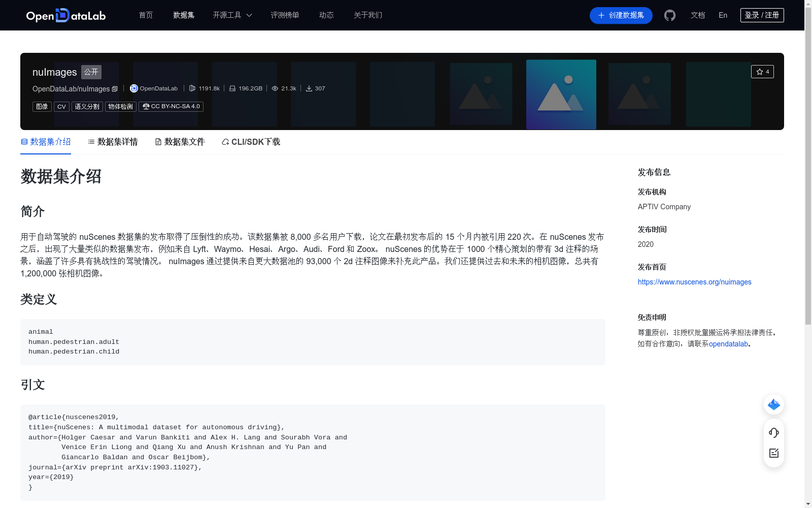Click the APTIV Company publisher text

tap(664, 207)
